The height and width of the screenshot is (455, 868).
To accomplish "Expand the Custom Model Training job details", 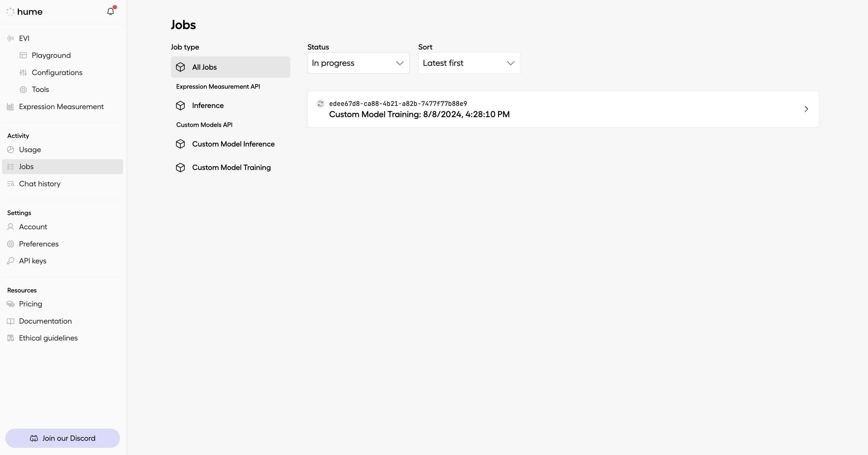I will pyautogui.click(x=806, y=109).
